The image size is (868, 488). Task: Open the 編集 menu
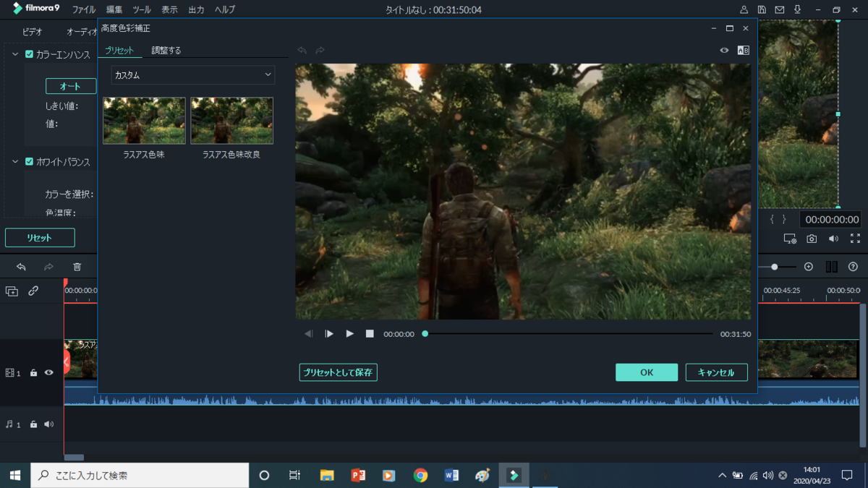pyautogui.click(x=114, y=10)
